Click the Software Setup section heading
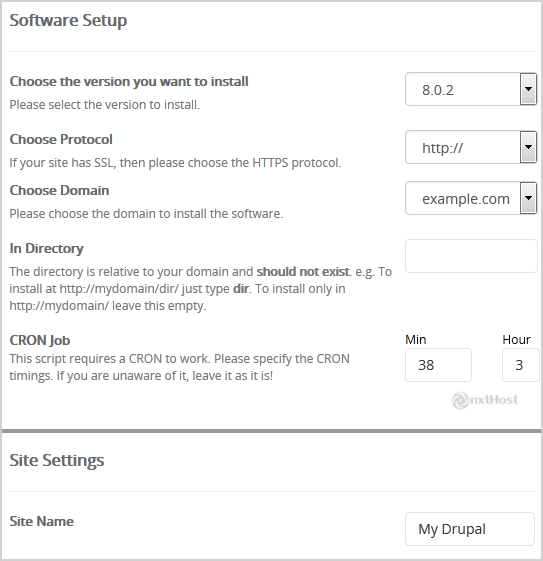 tap(68, 20)
